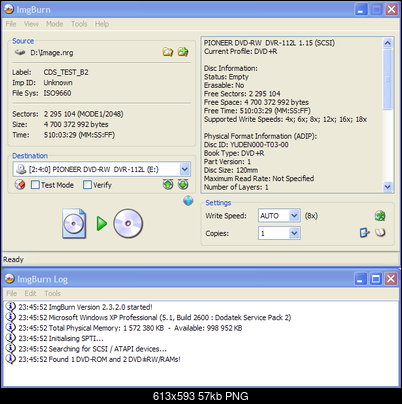Select the Total Physical Memory log entry
The image size is (402, 404).
130,328
